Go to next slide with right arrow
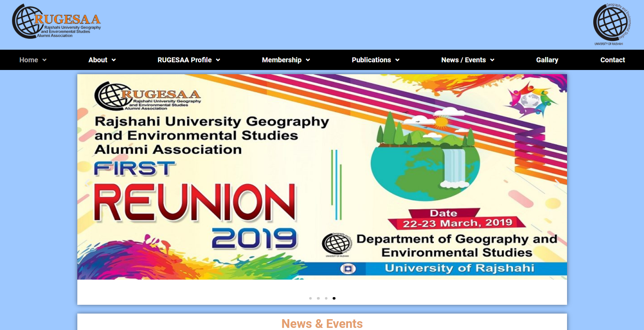Screen dimensions: 644x330 [x=557, y=183]
